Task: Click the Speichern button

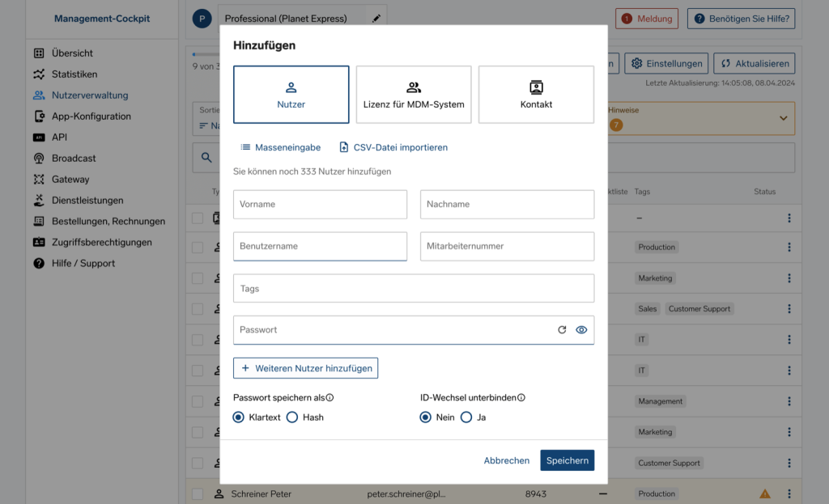Action: [567, 460]
